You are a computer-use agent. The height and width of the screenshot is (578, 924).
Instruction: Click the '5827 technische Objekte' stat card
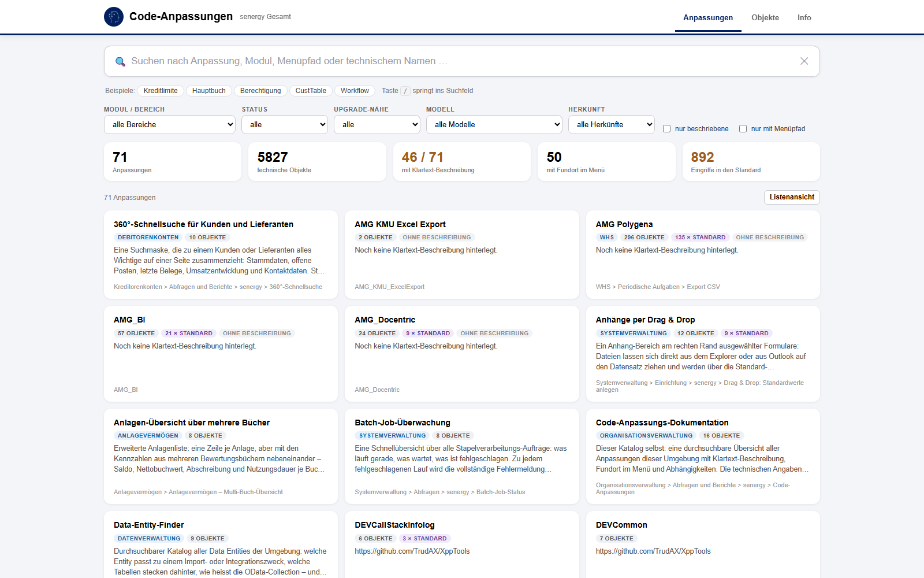click(317, 162)
